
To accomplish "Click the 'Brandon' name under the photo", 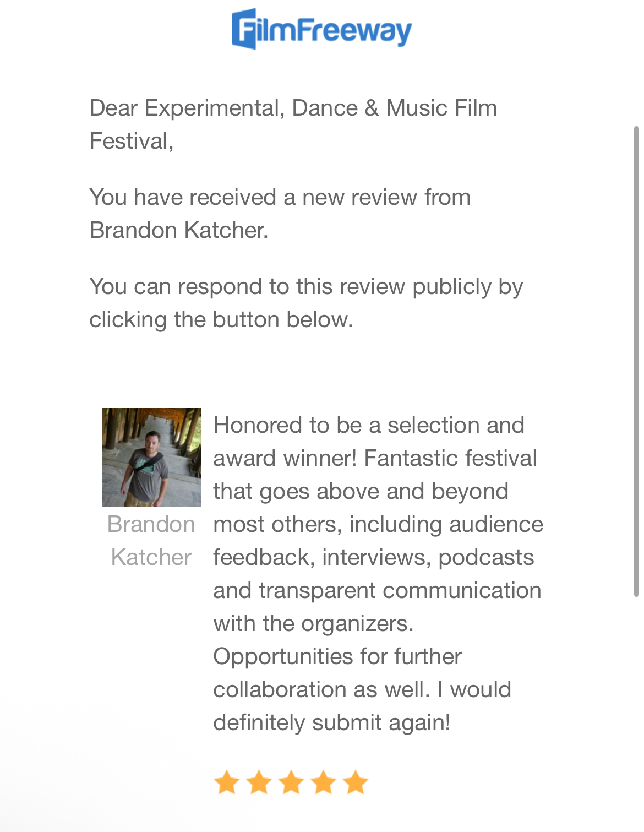I will point(151,524).
